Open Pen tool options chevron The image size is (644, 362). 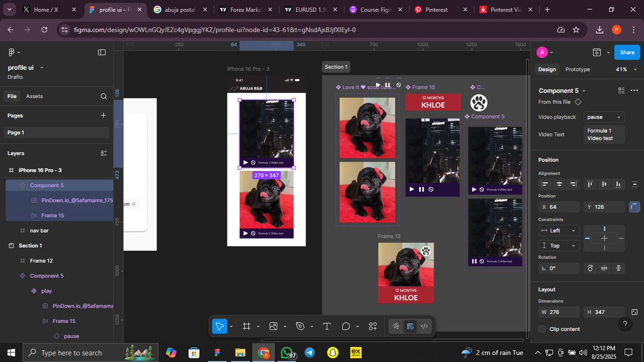tap(312, 326)
